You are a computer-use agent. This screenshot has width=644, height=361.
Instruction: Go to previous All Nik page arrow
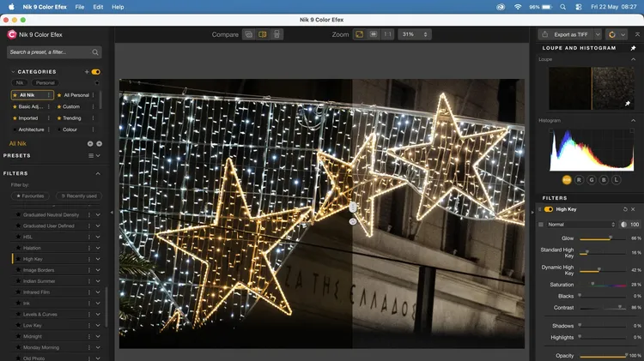point(90,143)
